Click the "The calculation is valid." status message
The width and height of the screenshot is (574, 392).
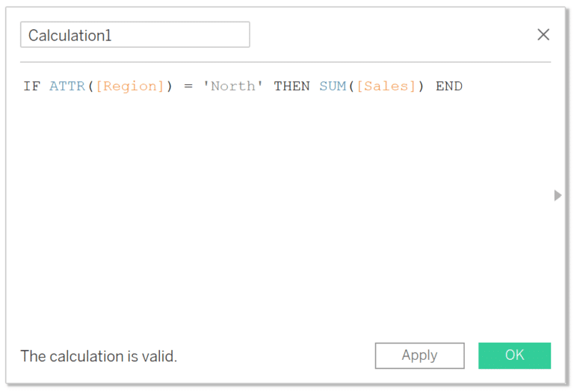pos(99,356)
